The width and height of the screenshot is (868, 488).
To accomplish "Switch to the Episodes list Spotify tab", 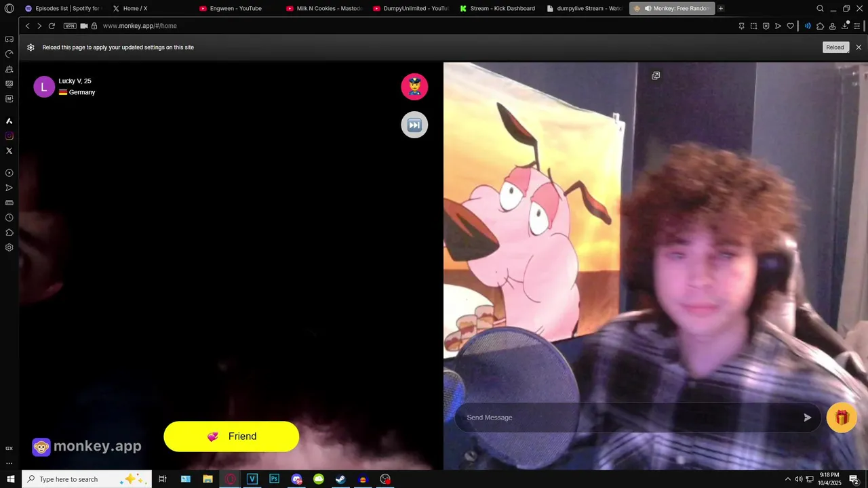I will pyautogui.click(x=62, y=8).
